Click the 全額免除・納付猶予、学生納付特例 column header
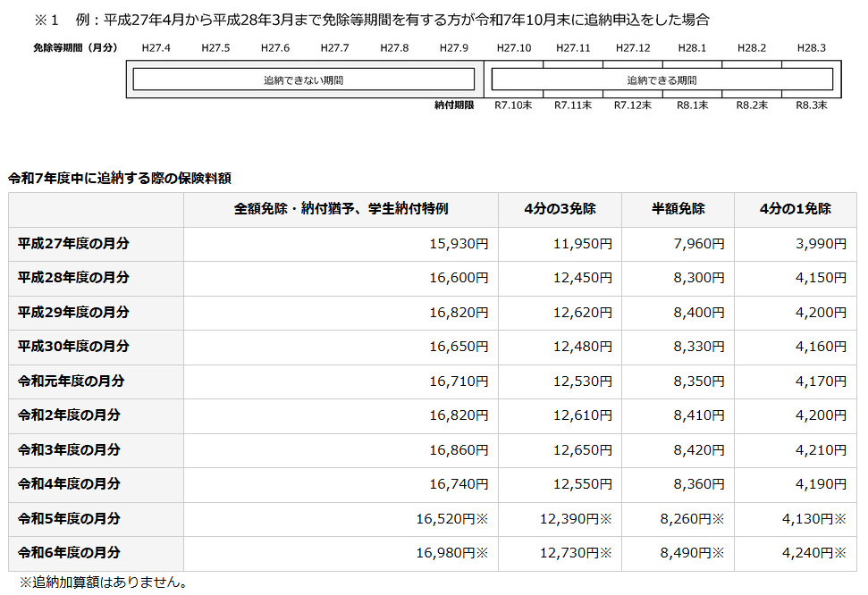Image resolution: width=868 pixels, height=595 pixels. point(341,209)
